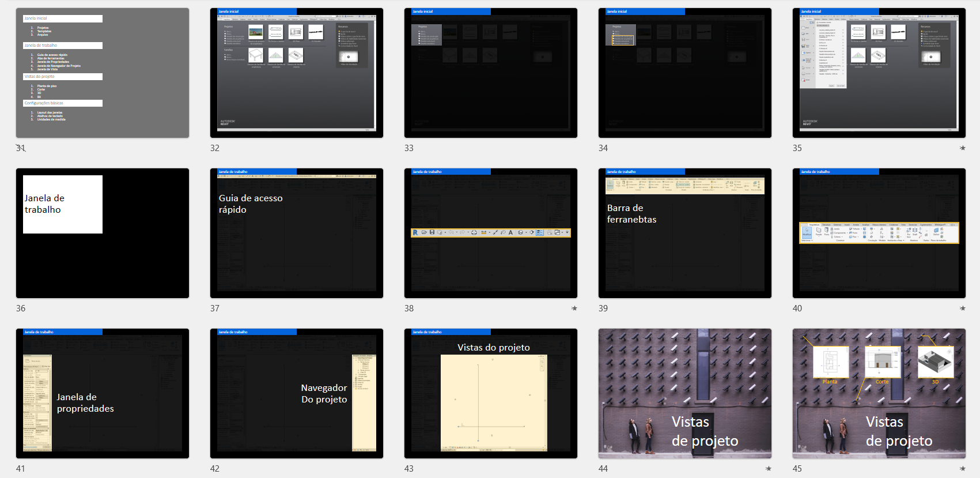Screen dimensions: 980x478
Task: Select slide 43 with the yellow drawing area
Action: coord(491,393)
